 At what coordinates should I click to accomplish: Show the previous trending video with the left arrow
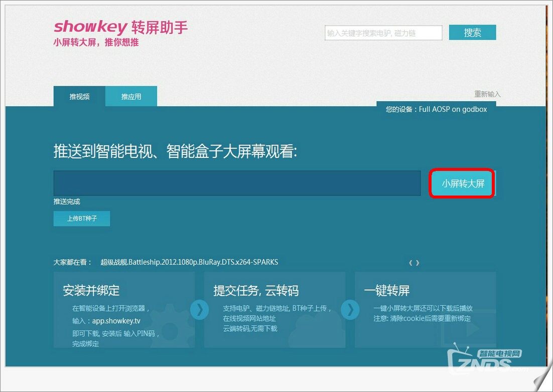coord(410,263)
